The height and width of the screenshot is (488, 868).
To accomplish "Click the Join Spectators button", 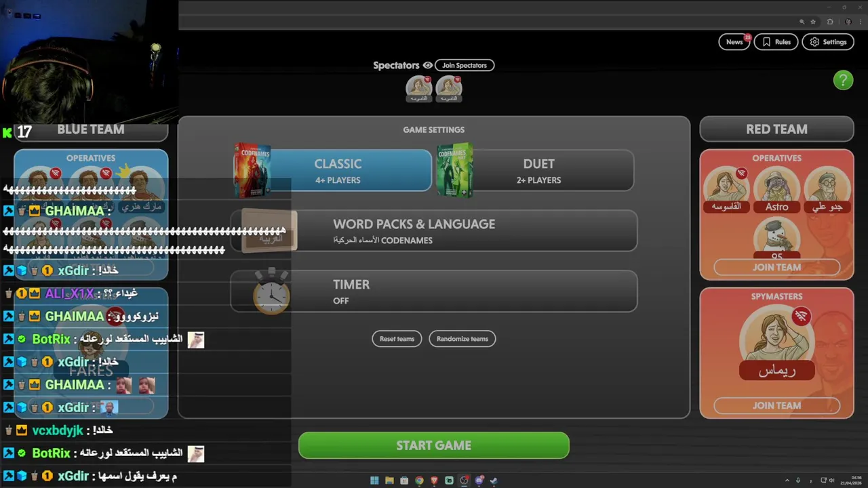I will click(x=465, y=65).
